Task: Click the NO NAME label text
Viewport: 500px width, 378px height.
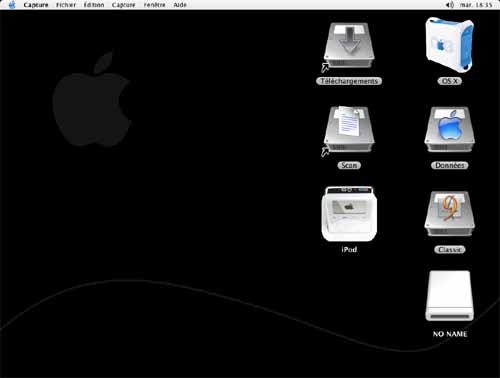Action: point(450,334)
